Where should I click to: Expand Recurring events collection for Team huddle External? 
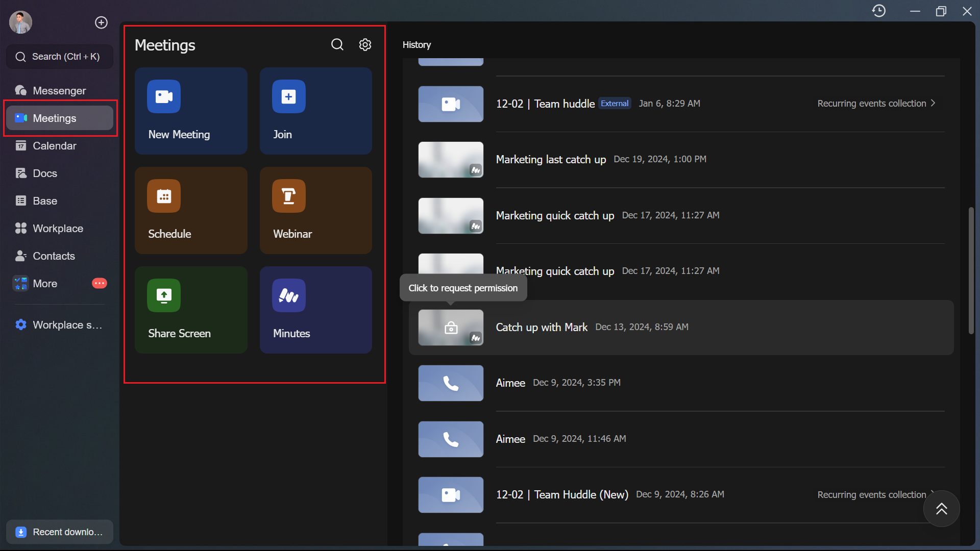[876, 104]
